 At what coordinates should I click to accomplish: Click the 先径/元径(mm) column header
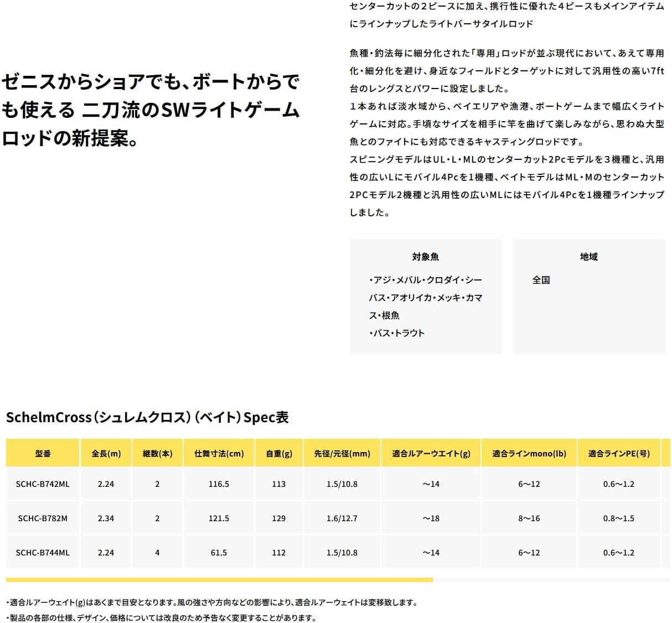click(x=342, y=453)
